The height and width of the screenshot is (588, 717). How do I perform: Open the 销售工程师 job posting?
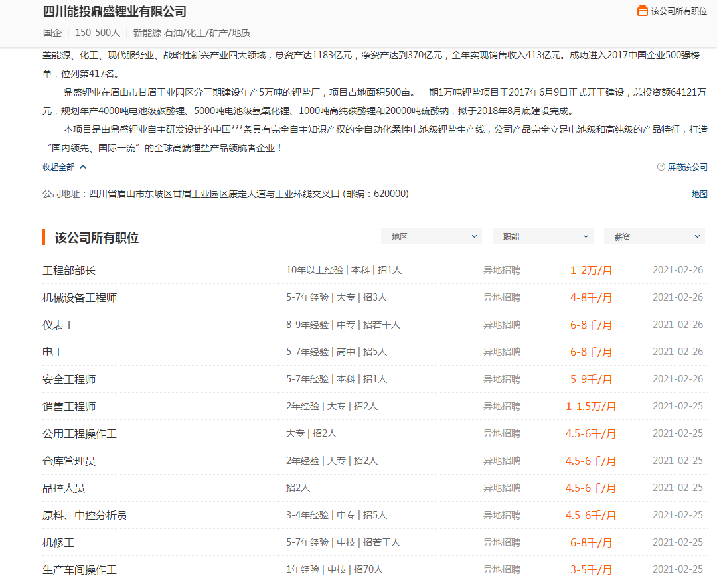tap(69, 406)
